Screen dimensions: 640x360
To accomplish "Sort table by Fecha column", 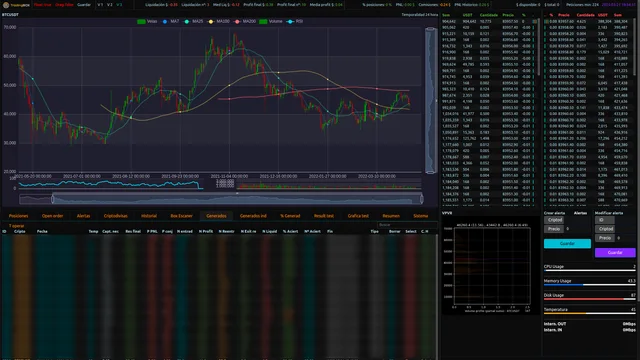I will tap(42, 231).
